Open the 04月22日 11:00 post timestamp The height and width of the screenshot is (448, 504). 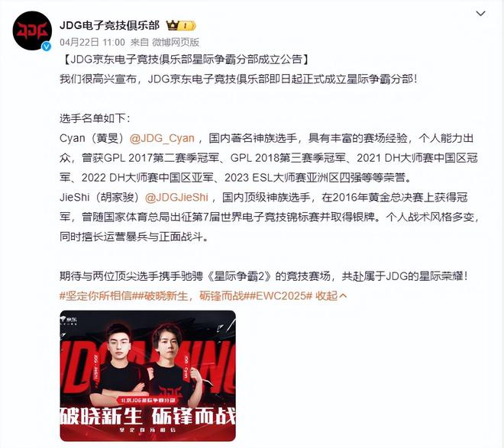pyautogui.click(x=92, y=42)
